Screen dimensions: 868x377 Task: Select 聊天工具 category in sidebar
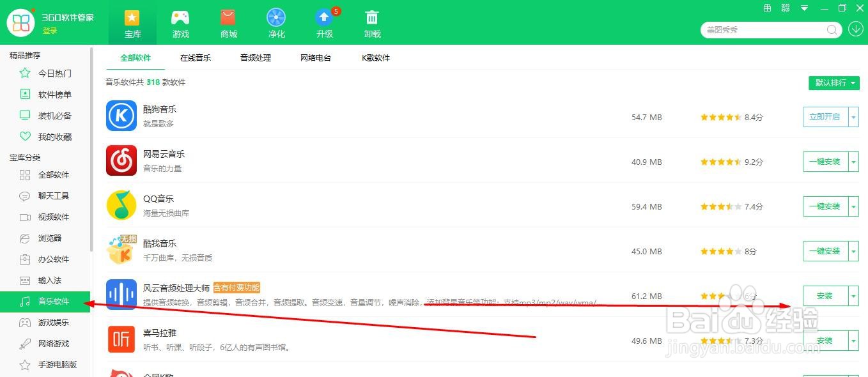coord(45,196)
